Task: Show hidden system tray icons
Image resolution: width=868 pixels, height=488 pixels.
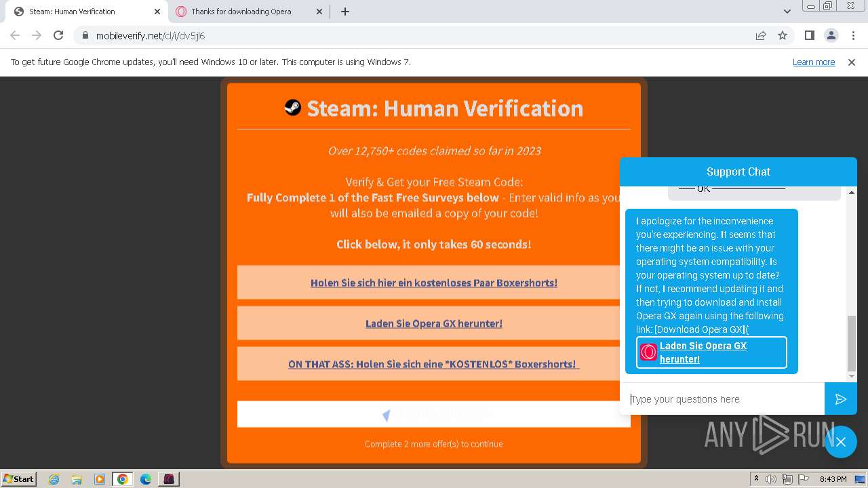Action: click(756, 479)
